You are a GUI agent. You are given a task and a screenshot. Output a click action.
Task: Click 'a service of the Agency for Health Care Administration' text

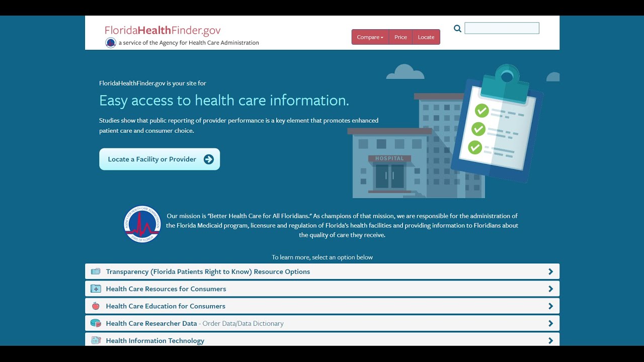[x=189, y=43]
